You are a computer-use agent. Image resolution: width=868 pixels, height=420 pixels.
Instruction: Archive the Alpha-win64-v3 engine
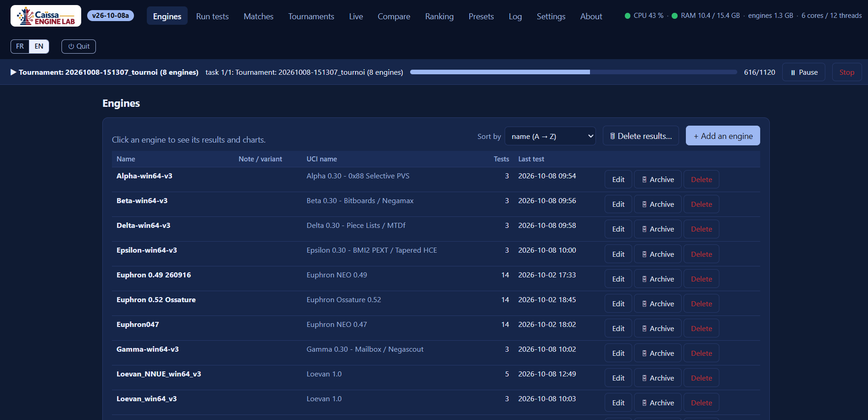click(x=658, y=179)
